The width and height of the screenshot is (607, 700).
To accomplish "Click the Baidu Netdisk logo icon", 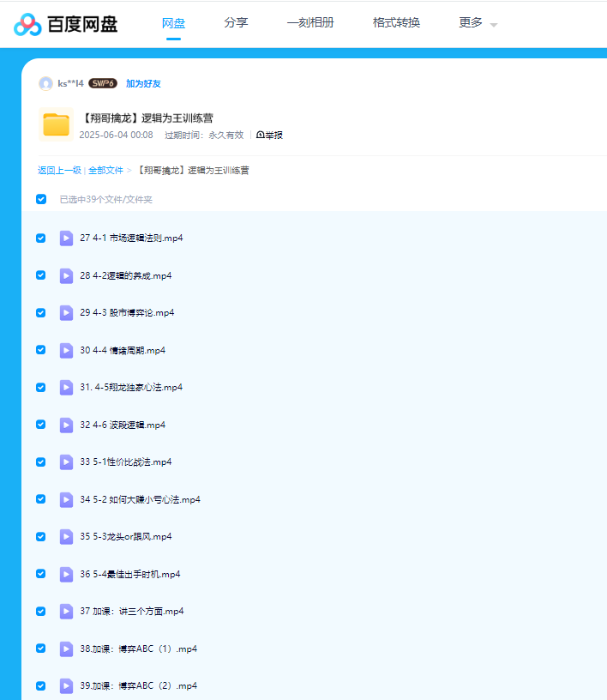I will tap(27, 24).
